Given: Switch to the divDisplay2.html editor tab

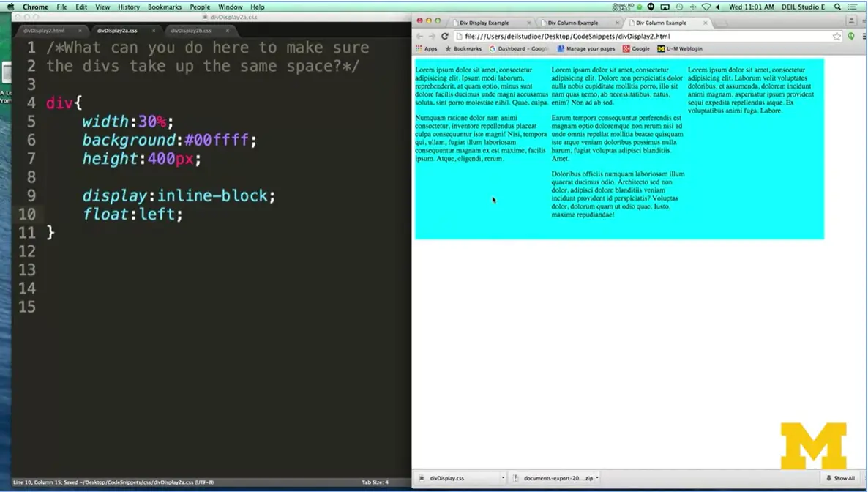Looking at the screenshot, I should 44,31.
